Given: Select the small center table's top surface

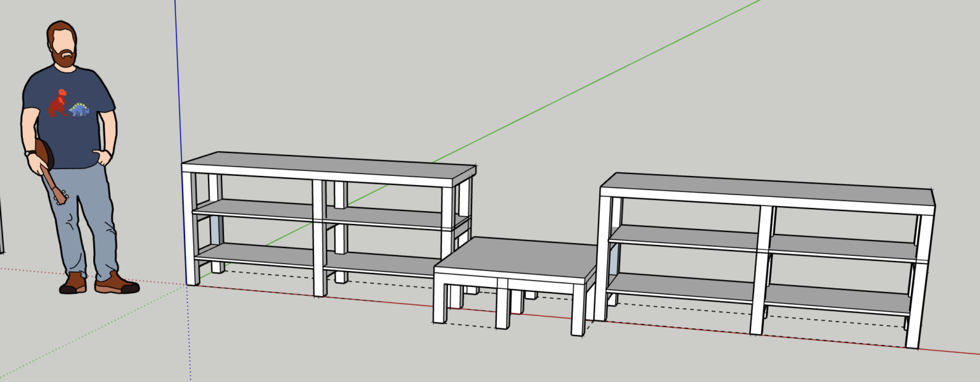Looking at the screenshot, I should [517, 258].
